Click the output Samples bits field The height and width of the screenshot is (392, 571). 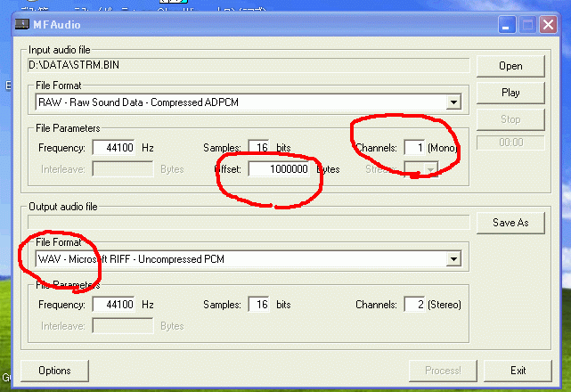[x=258, y=305]
